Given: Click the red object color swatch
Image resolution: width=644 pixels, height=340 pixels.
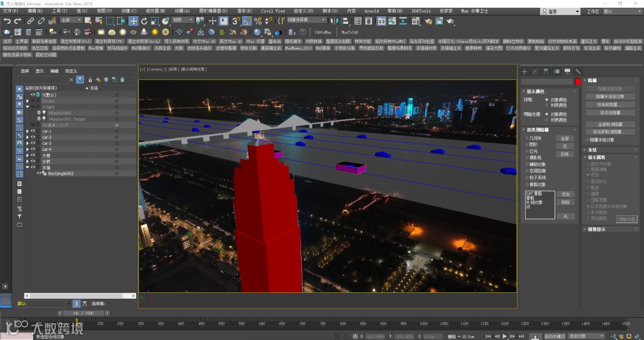Looking at the screenshot, I should point(577,81).
